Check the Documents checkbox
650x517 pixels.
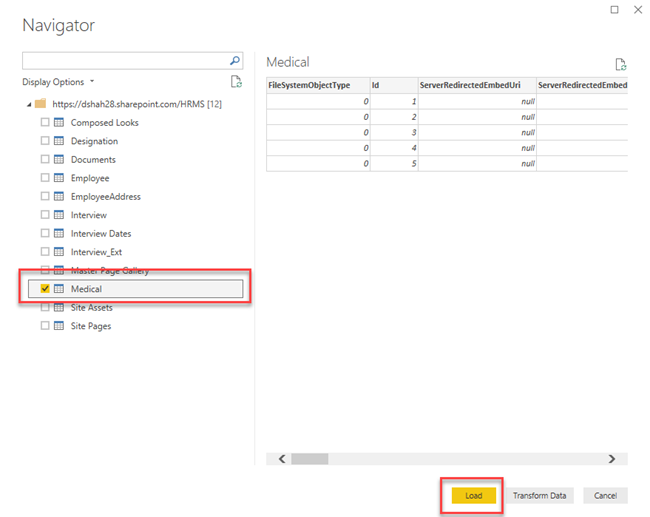(x=45, y=159)
